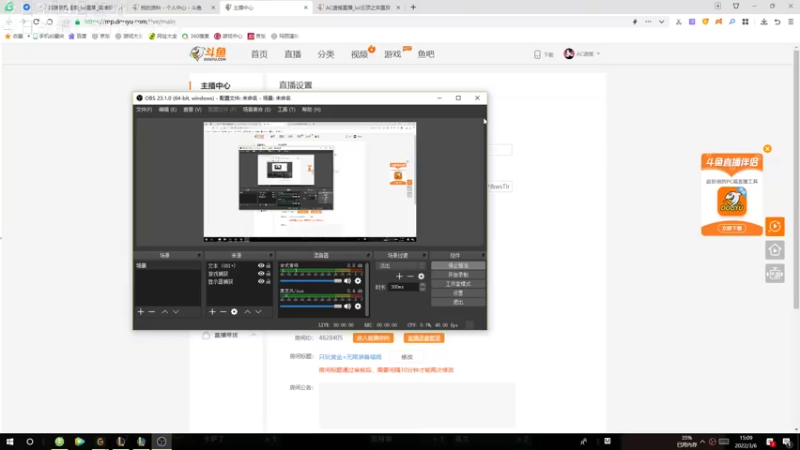The image size is (800, 450).
Task: Click the browser page vertical scrollbar
Action: point(796,179)
